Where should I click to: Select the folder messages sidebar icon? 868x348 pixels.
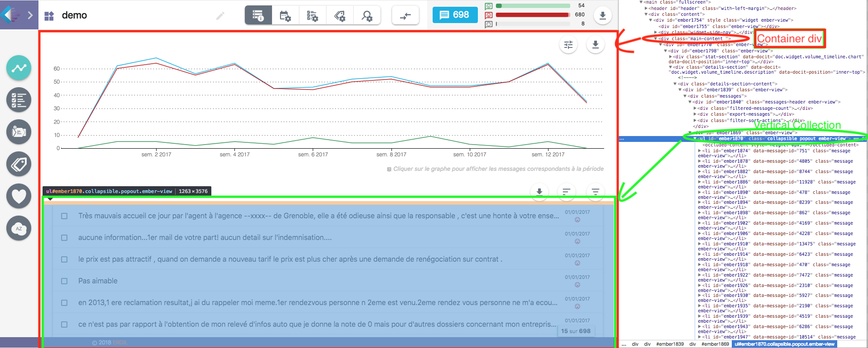[x=19, y=132]
